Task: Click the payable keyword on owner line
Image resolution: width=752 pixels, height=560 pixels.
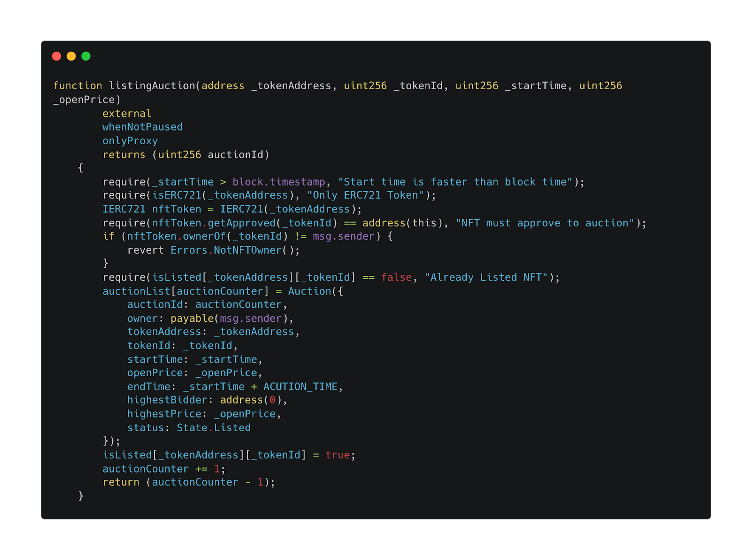Action: (192, 319)
